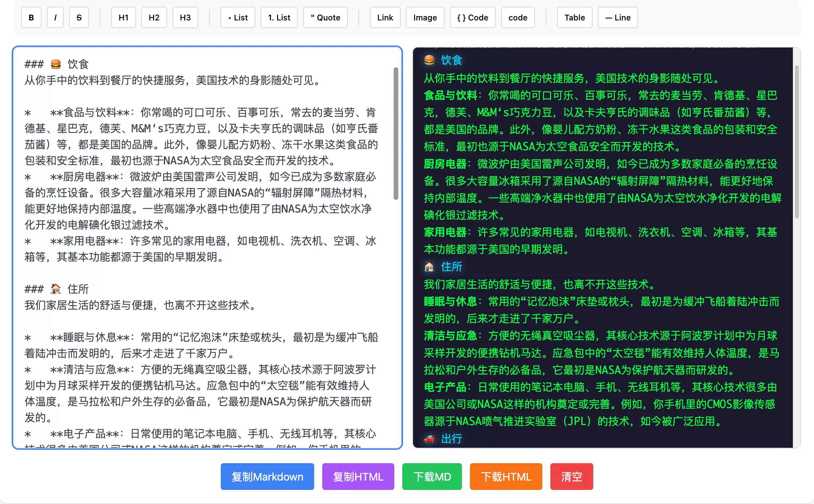Click the 下载HTML button
The width and height of the screenshot is (814, 504).
506,477
